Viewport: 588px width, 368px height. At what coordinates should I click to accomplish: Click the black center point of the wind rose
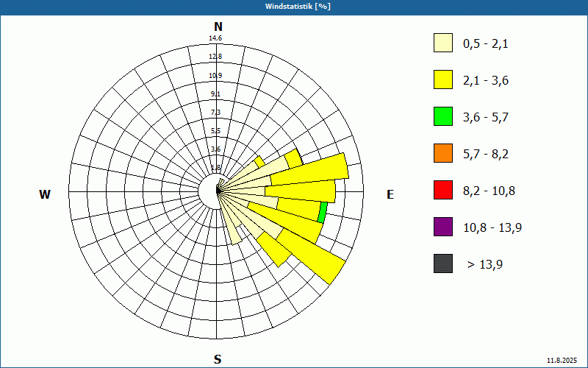tap(218, 191)
